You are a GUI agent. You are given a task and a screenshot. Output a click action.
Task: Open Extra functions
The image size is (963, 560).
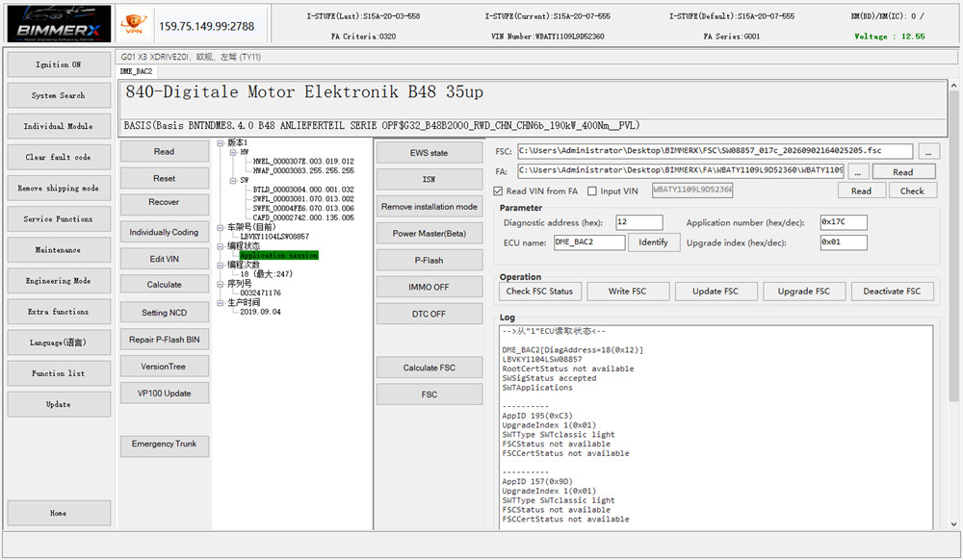tap(59, 312)
